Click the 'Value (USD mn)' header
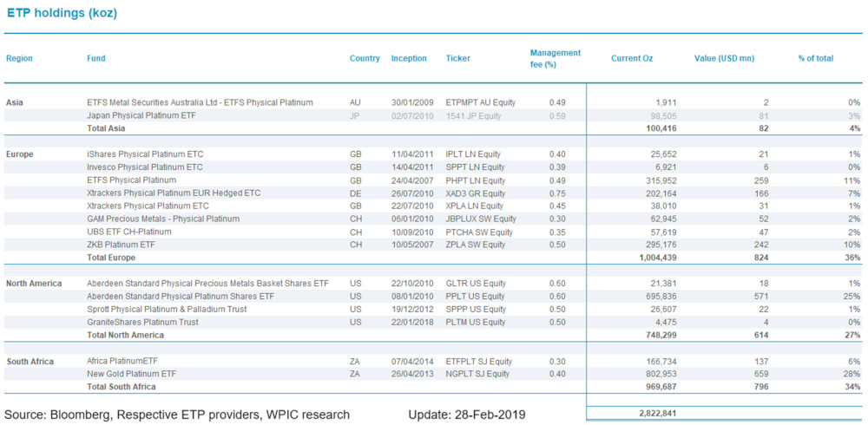 point(724,59)
